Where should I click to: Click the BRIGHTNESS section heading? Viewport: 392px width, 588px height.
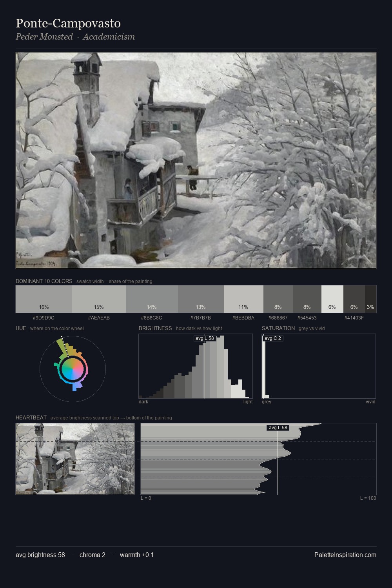coord(155,328)
